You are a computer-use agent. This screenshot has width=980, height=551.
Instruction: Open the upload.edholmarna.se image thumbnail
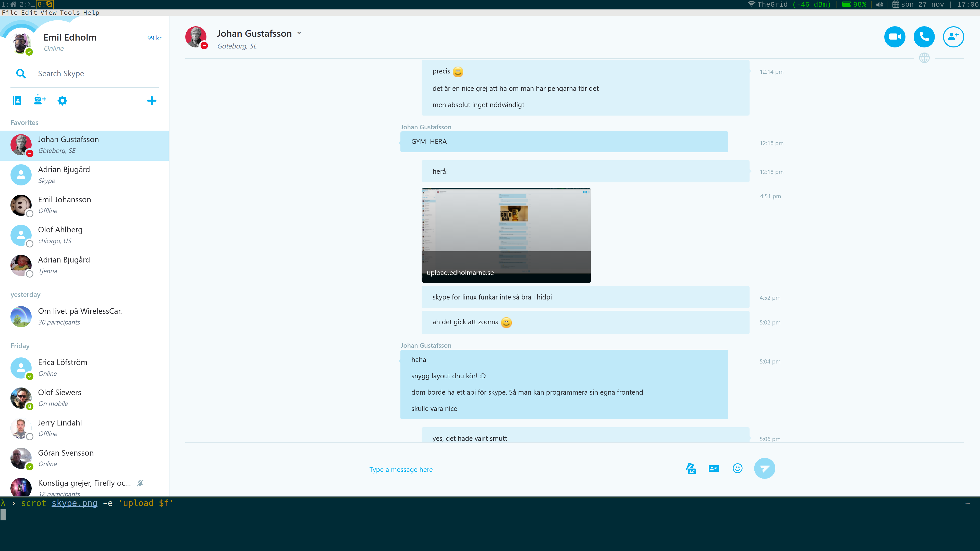pyautogui.click(x=506, y=235)
